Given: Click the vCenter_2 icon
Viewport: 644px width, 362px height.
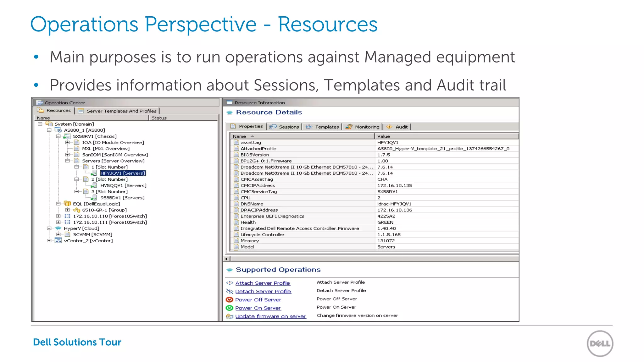Looking at the screenshot, I should pyautogui.click(x=58, y=240).
